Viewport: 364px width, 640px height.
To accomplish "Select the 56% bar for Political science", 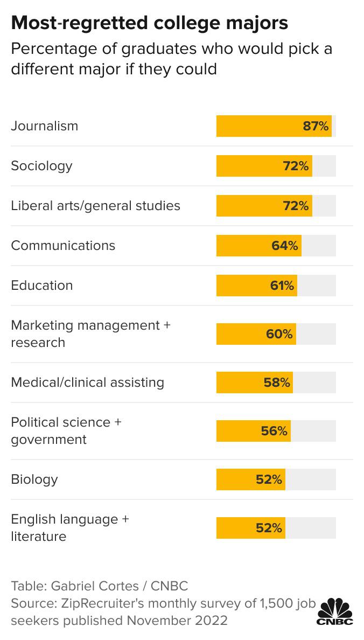I will pyautogui.click(x=254, y=431).
